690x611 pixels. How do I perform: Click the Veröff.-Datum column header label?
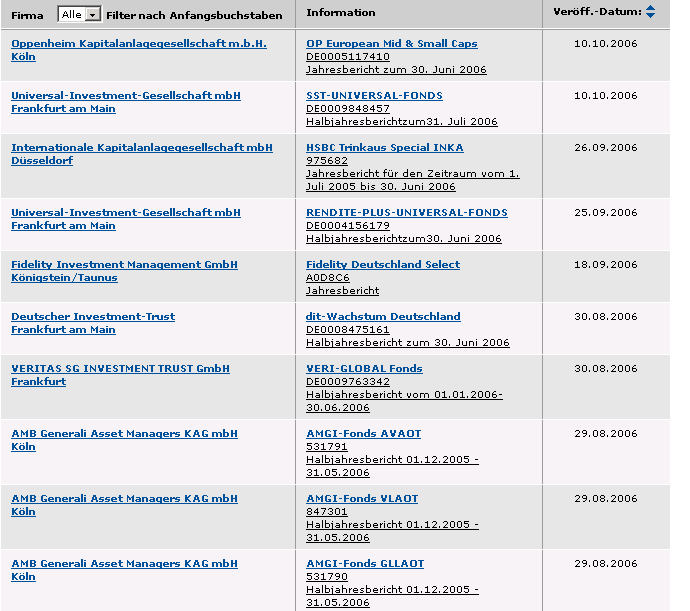(598, 11)
